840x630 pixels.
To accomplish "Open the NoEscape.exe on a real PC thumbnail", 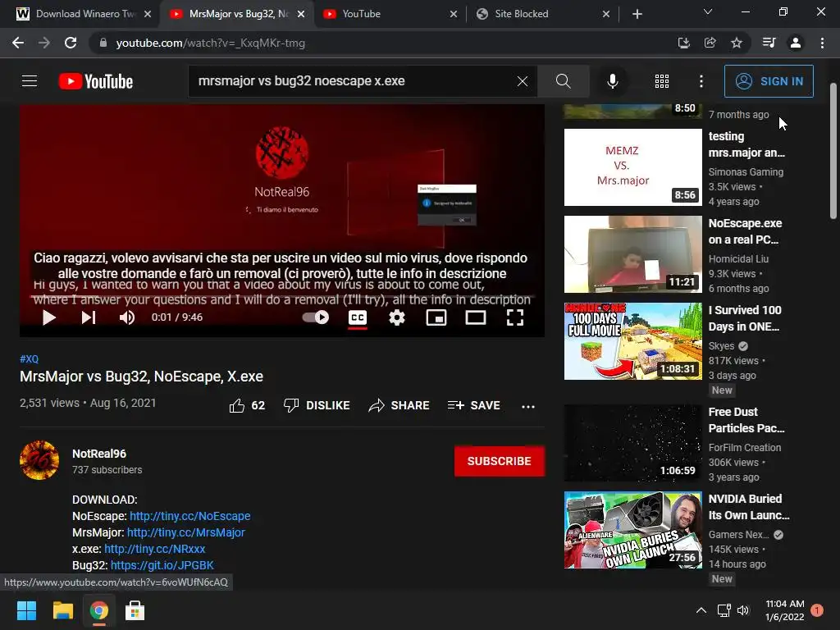I will click(632, 254).
